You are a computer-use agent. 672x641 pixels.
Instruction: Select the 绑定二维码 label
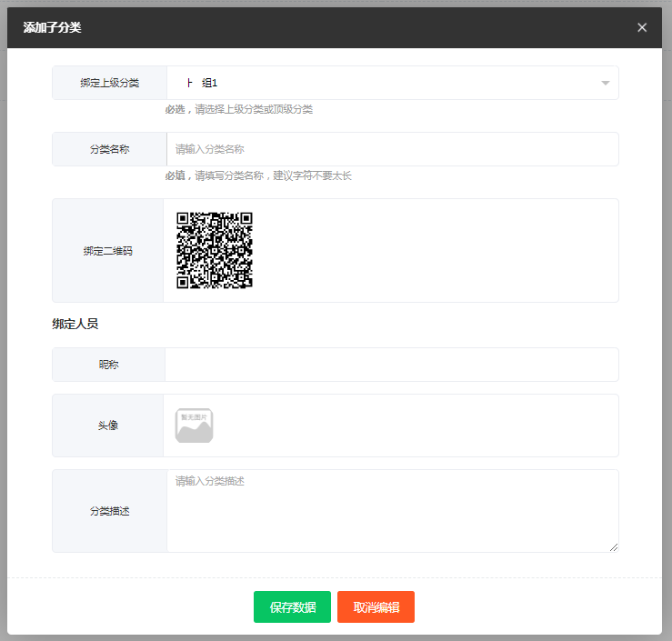108,251
